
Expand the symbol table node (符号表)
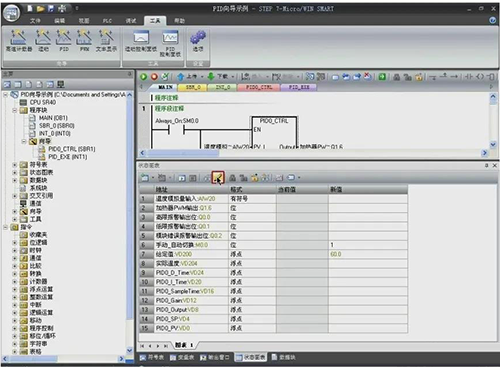[15, 165]
